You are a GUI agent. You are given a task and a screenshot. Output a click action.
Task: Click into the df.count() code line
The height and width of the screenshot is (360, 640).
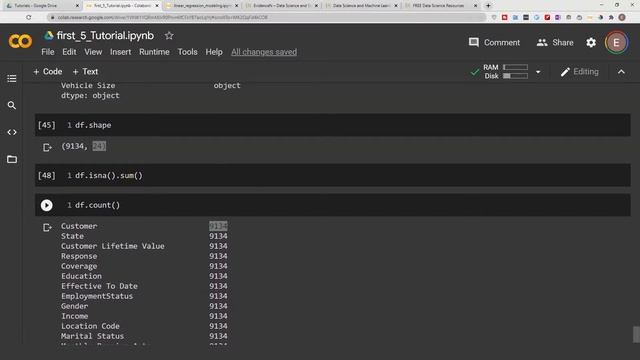98,205
